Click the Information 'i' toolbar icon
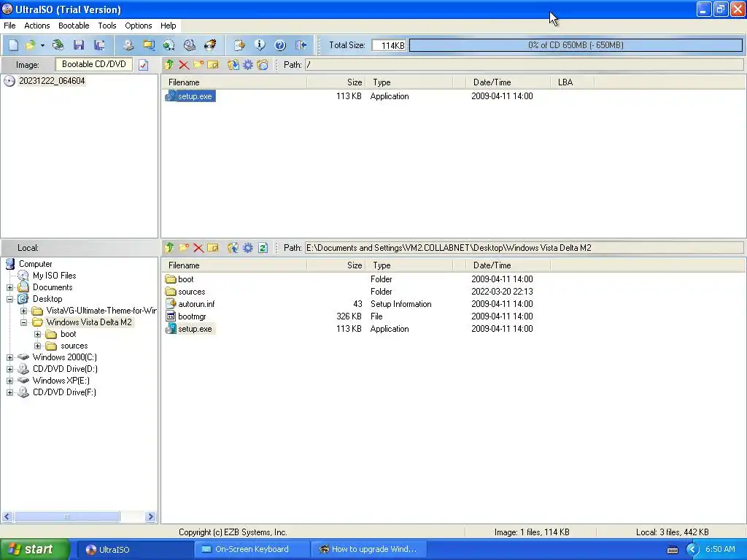Screen dimensions: 747x560 pos(260,45)
